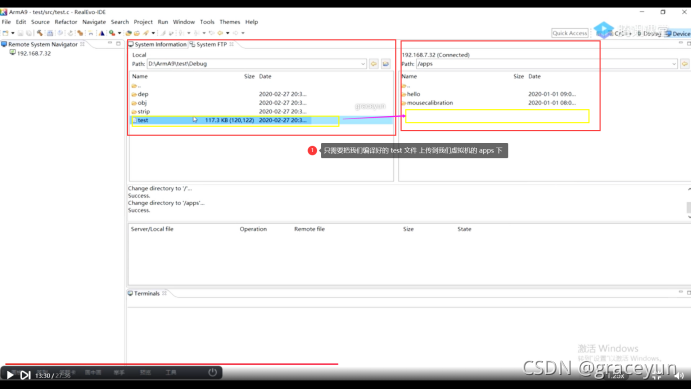Open the Navigate menu
Viewport: 692px width, 389px height.
tap(94, 22)
